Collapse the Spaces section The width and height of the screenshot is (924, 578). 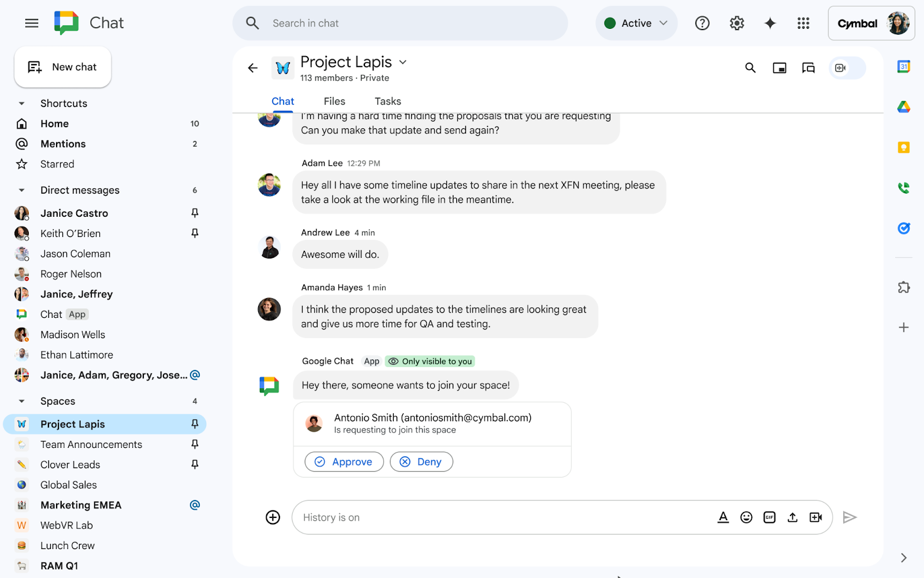click(x=22, y=401)
